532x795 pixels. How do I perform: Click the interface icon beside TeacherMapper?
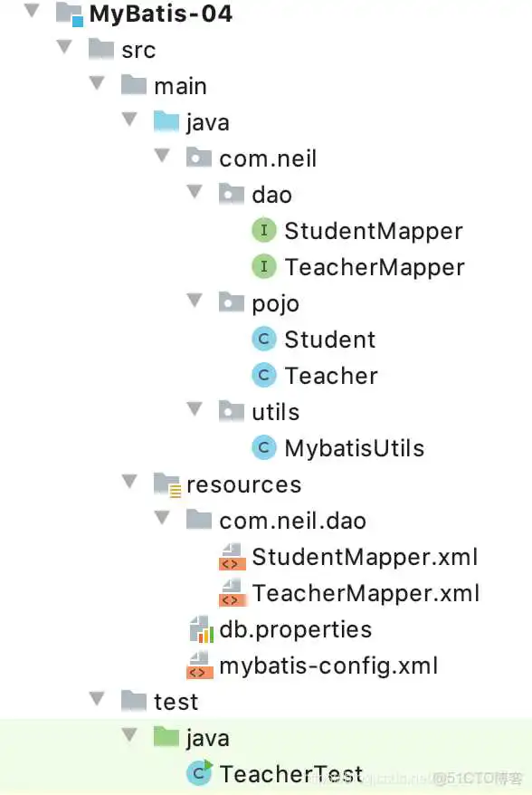[x=263, y=266]
